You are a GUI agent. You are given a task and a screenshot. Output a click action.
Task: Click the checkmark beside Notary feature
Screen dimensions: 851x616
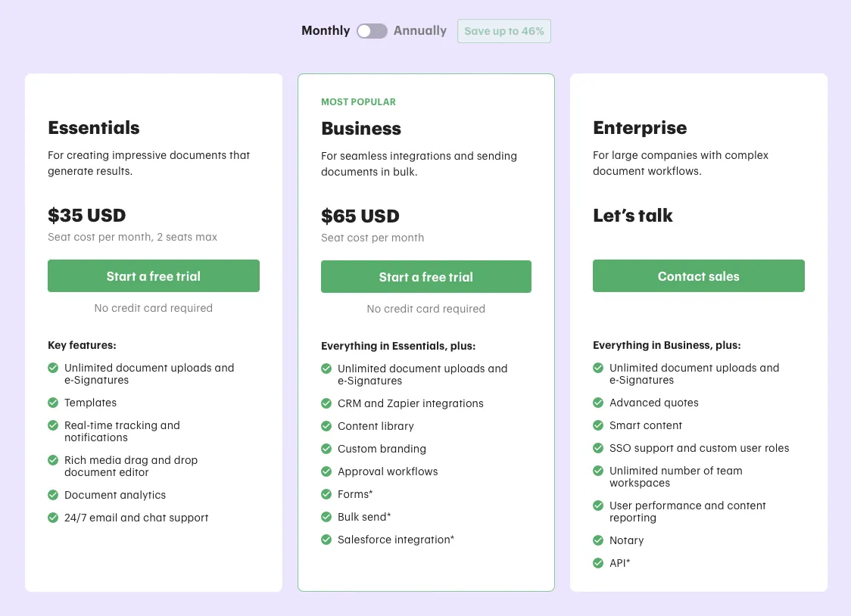tap(598, 540)
